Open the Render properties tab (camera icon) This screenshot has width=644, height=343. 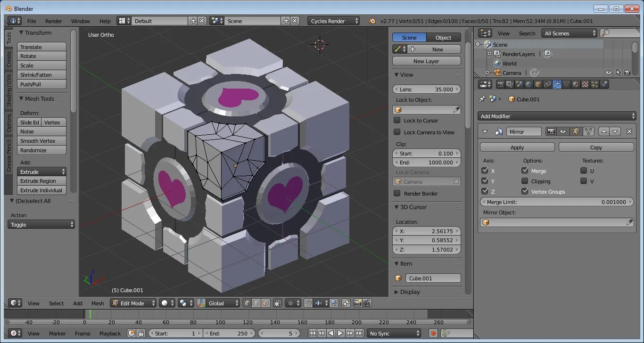pos(501,84)
